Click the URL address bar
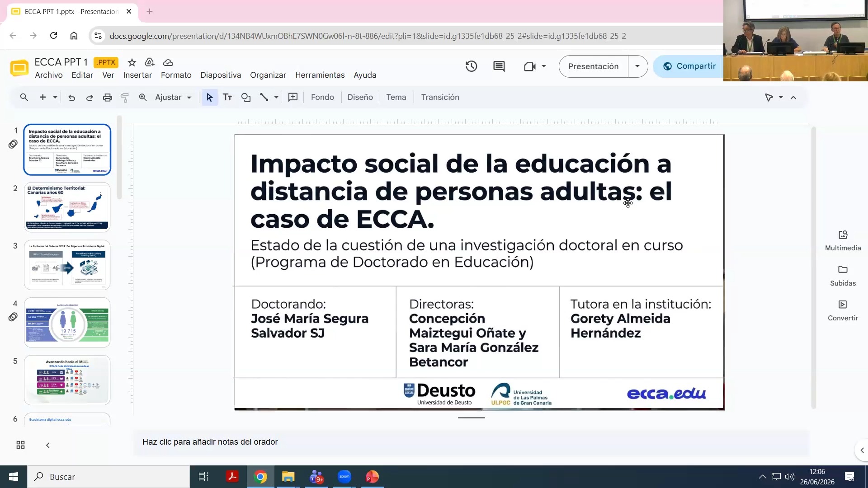Viewport: 868px width, 488px height. pyautogui.click(x=367, y=36)
